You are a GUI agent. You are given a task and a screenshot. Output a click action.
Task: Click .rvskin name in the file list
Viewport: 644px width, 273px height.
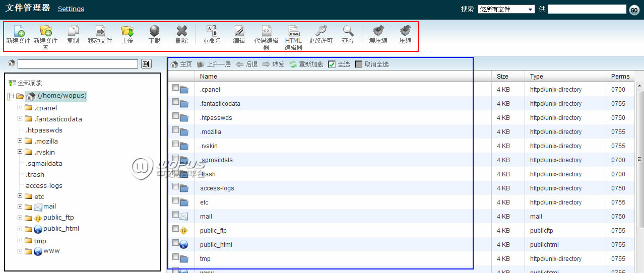(x=209, y=146)
